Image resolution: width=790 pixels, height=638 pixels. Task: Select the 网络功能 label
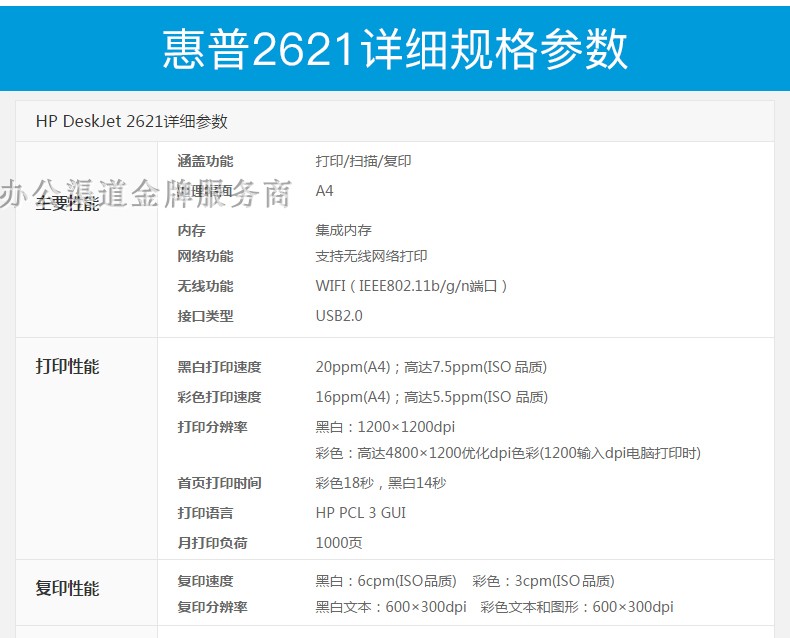click(205, 256)
